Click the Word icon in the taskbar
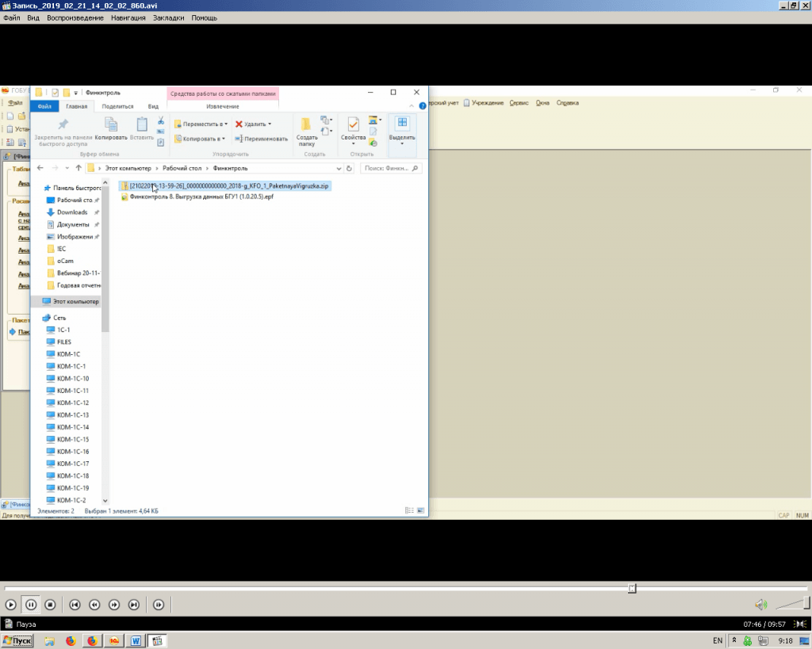Viewport: 812px width, 649px height. 136,640
